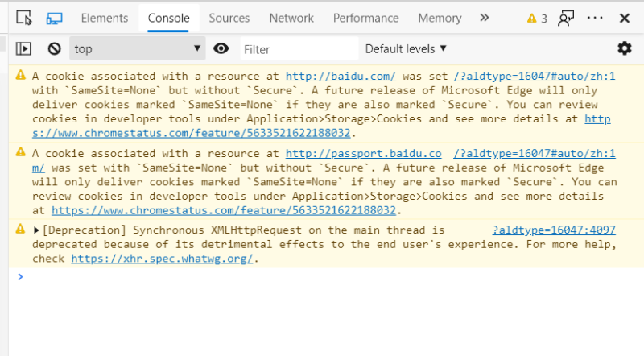Open console settings gear
The image size is (644, 356).
pos(625,48)
